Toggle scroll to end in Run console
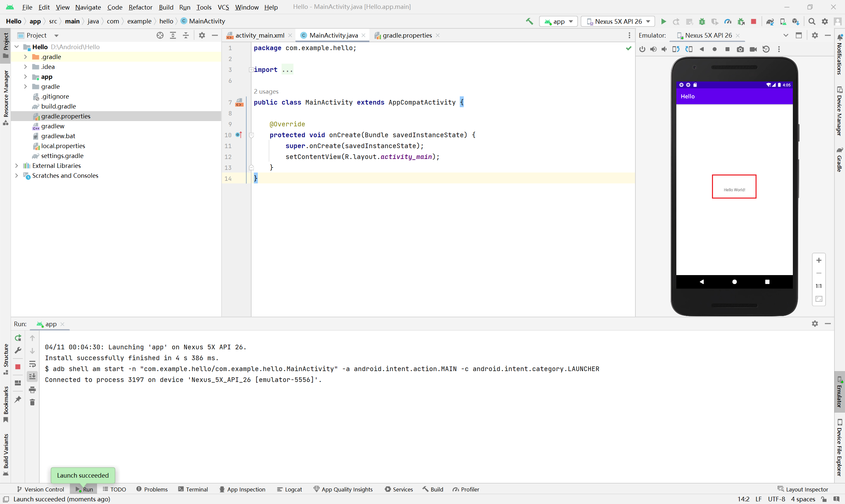Viewport: 845px width, 504px height. pos(32,376)
